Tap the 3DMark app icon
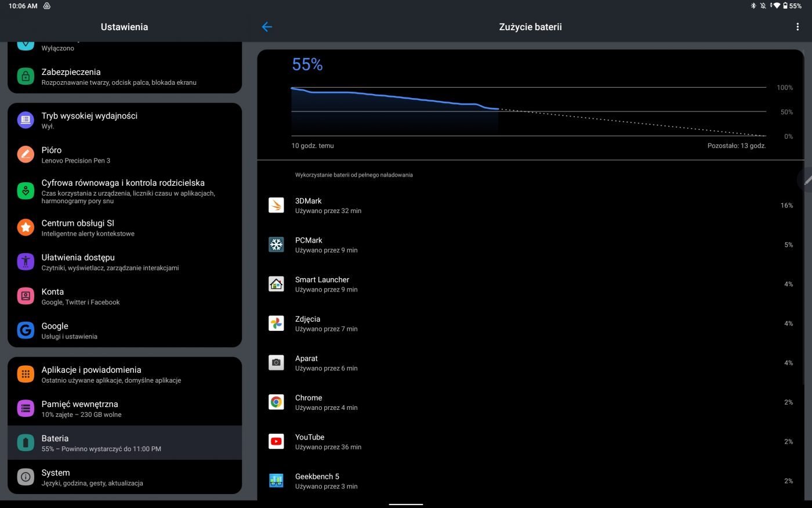This screenshot has height=508, width=812. (276, 205)
